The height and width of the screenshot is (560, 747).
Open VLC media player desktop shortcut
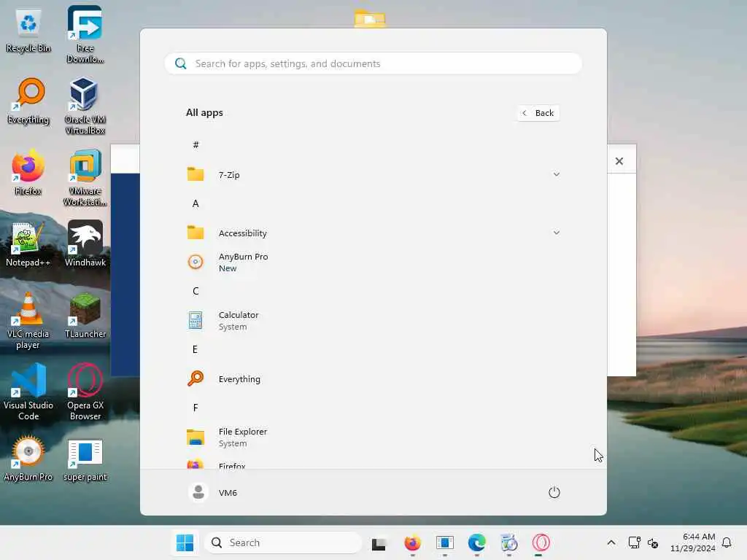click(28, 321)
